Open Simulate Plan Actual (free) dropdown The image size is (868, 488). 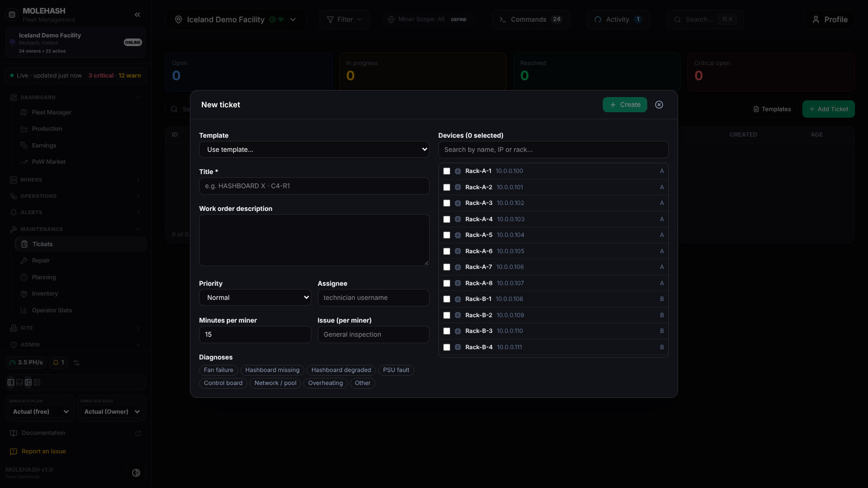tap(41, 412)
